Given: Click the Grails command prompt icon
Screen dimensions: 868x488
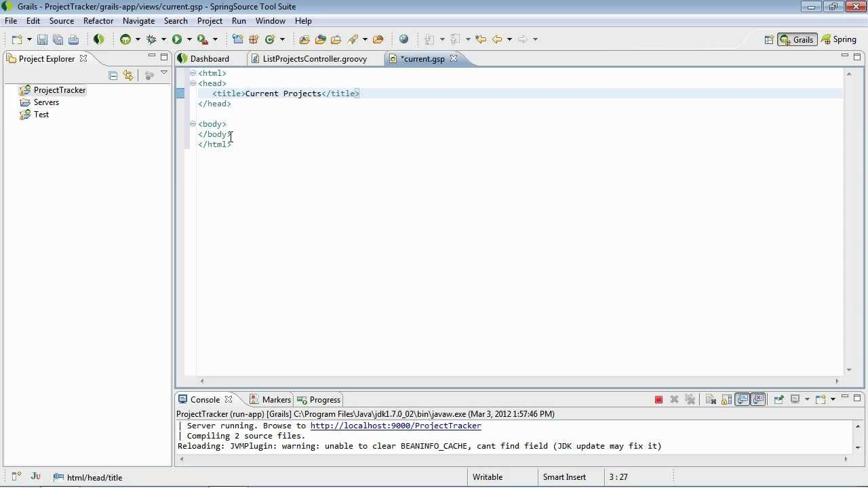Looking at the screenshot, I should click(125, 39).
